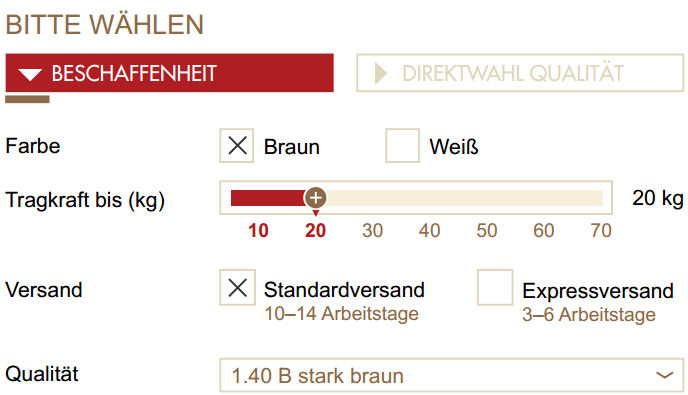
Task: Click the chevron arrow of the Qualität dropdown
Action: coord(664,375)
